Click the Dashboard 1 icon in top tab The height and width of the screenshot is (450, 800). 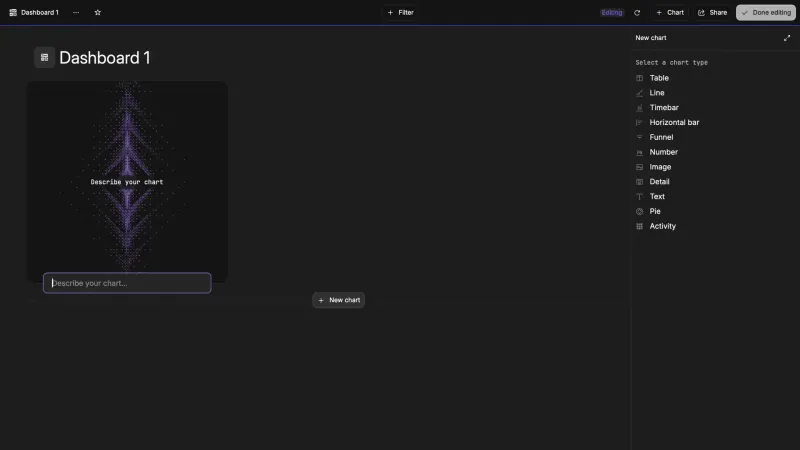pos(13,12)
